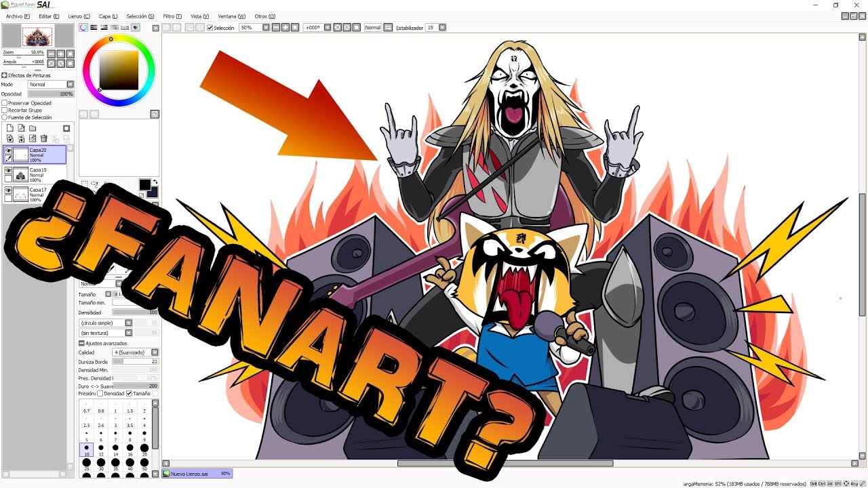Show the color mixer panel icon

(115, 27)
